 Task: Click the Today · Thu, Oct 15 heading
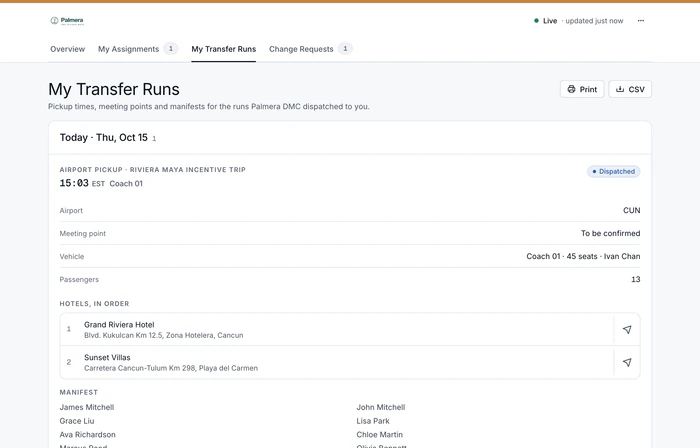pos(104,137)
